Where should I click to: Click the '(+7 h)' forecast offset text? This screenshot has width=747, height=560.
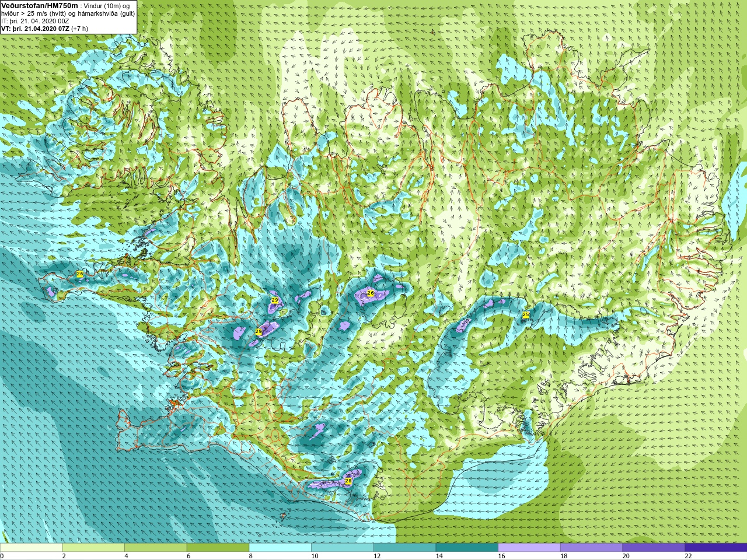[80, 29]
